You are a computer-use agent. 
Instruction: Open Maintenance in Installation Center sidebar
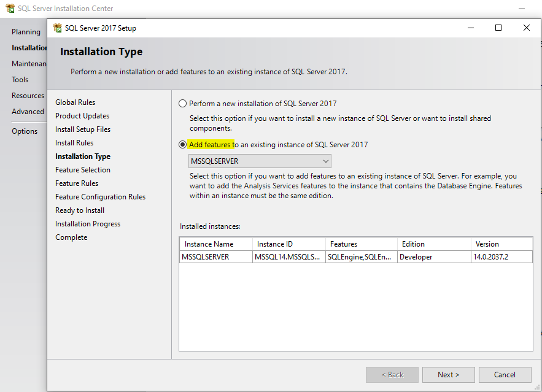(29, 64)
